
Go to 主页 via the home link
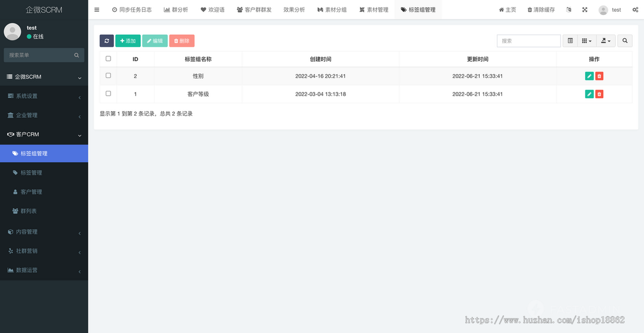[507, 9]
